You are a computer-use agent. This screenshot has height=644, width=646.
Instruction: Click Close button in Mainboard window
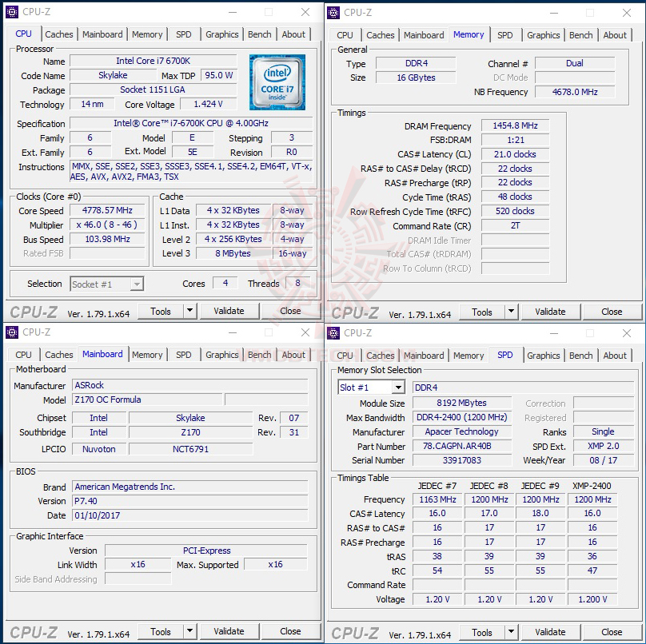point(290,631)
